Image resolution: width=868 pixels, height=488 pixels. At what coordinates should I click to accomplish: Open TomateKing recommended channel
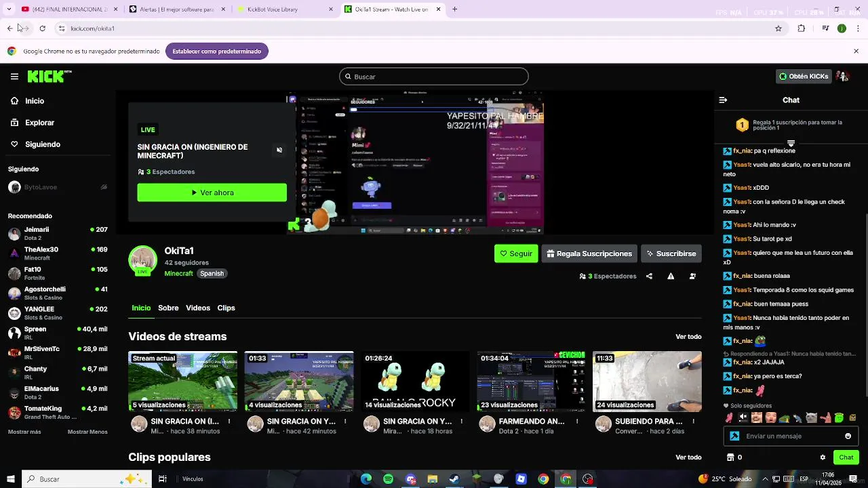coord(58,413)
